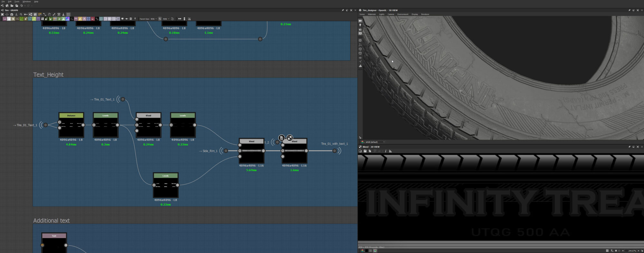Click the environment landscape icon in 3D view
The height and width of the screenshot is (253, 644).
pyautogui.click(x=360, y=29)
